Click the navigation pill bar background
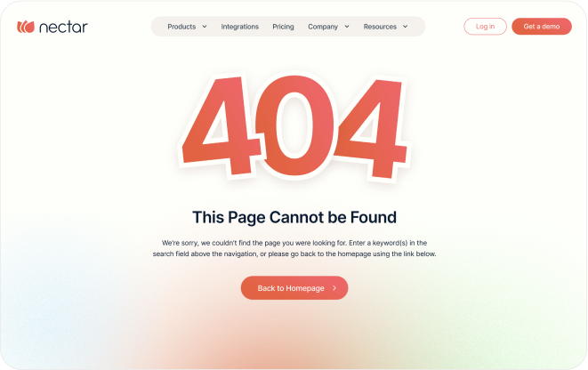Viewport: 588px width, 370px height. tap(288, 27)
